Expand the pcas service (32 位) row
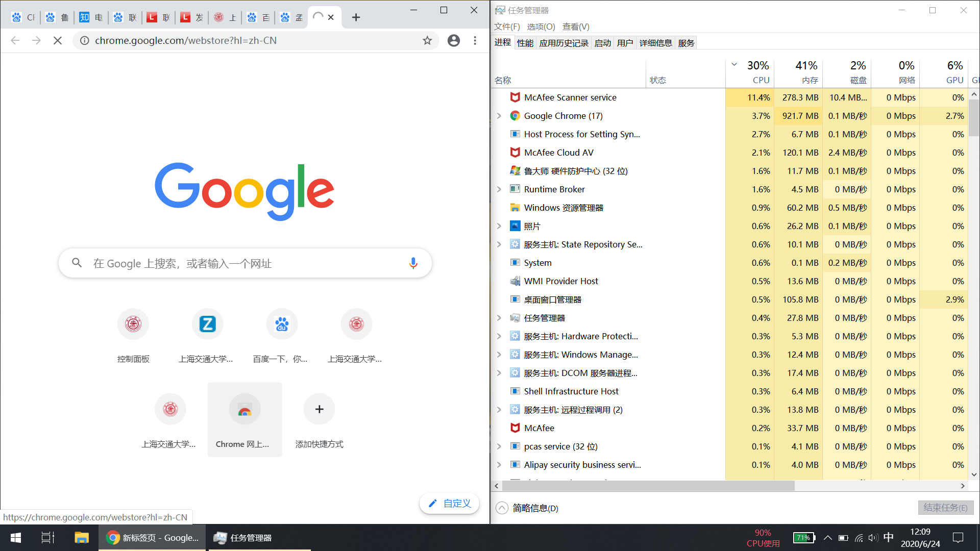The height and width of the screenshot is (551, 980). (499, 446)
